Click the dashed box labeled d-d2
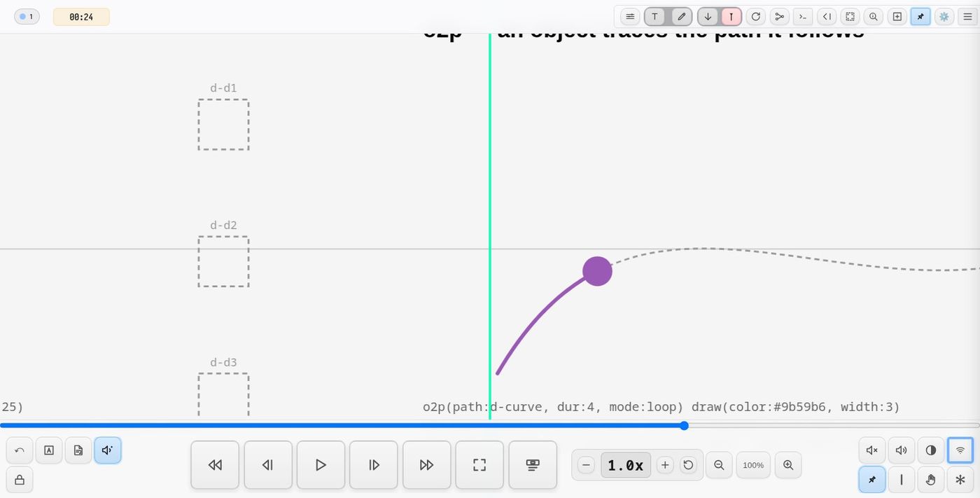 pyautogui.click(x=223, y=261)
